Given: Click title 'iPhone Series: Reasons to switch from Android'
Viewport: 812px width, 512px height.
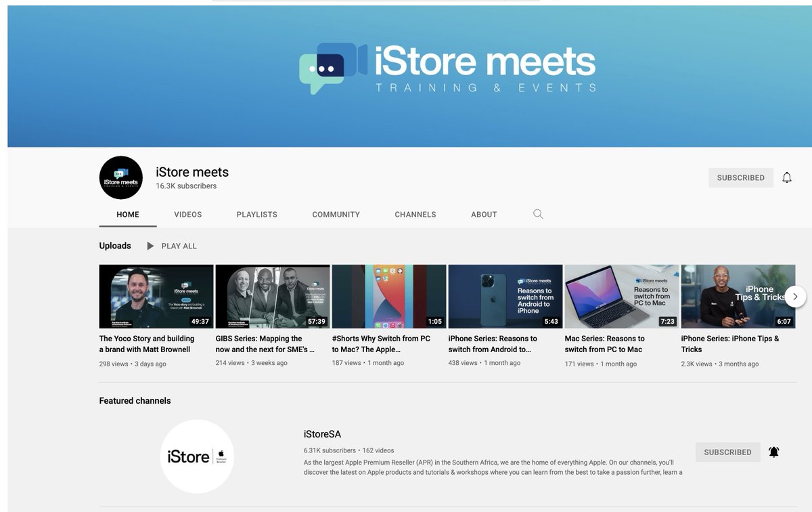Looking at the screenshot, I should pyautogui.click(x=493, y=344).
